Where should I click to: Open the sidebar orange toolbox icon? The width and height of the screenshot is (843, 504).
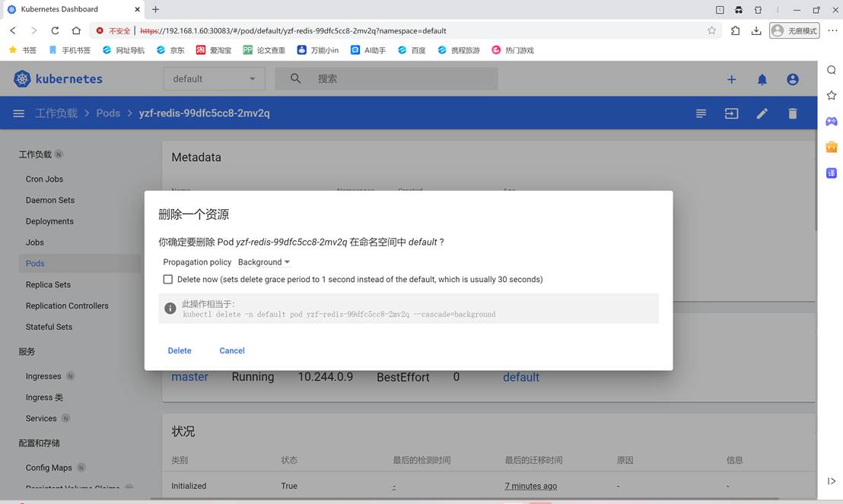[x=831, y=147]
